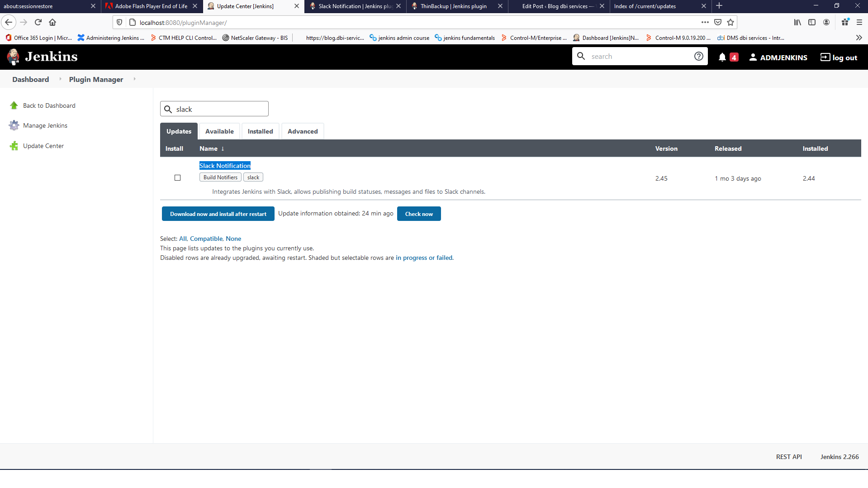Screen dimensions: 868x488
Task: Open notifications bell icon
Action: click(722, 57)
